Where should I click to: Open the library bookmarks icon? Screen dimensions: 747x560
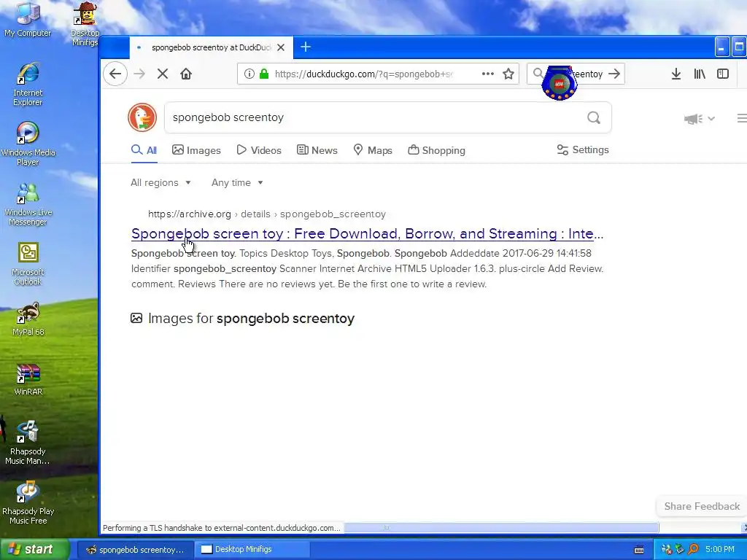tap(700, 74)
